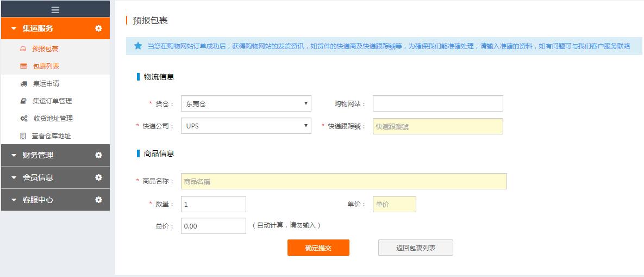Click the gear icon beside 集运服务
The height and width of the screenshot is (277, 644).
point(98,28)
